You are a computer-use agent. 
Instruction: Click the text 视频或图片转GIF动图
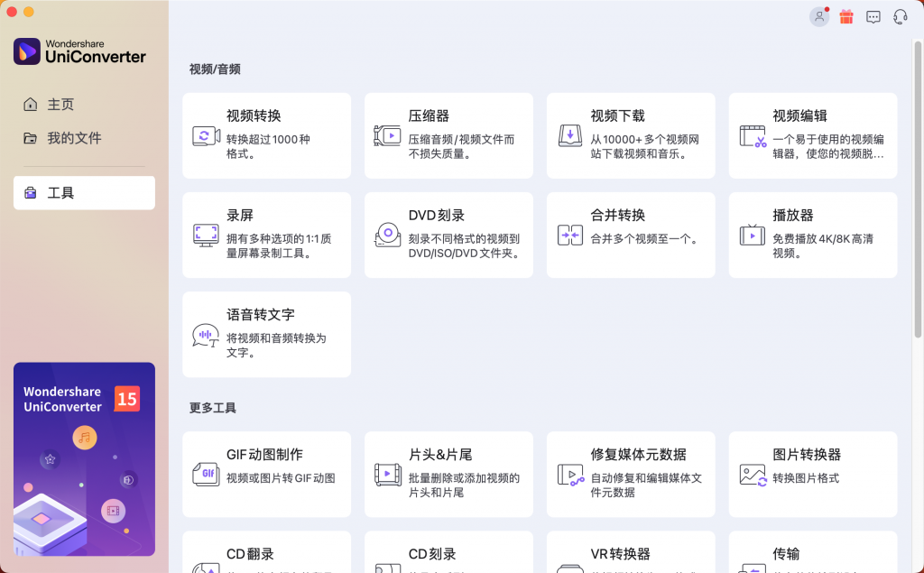click(x=282, y=478)
